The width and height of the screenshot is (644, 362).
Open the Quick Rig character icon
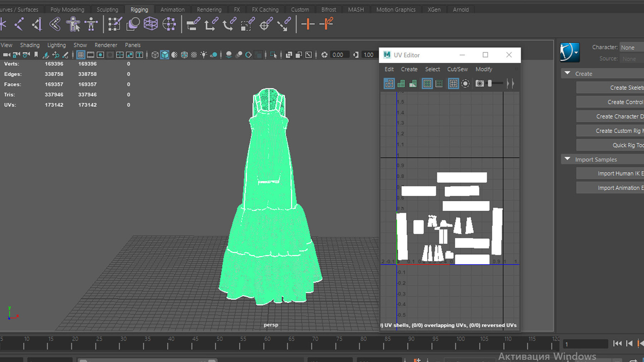(73, 24)
